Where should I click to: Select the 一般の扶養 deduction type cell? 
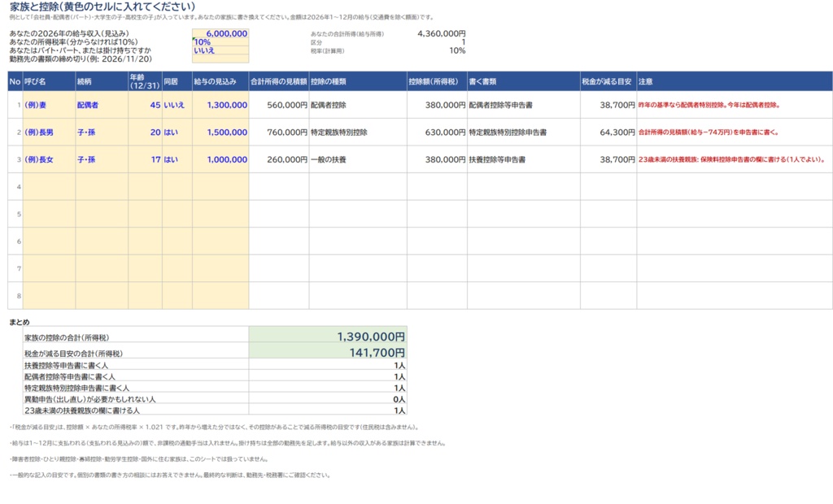click(x=358, y=159)
